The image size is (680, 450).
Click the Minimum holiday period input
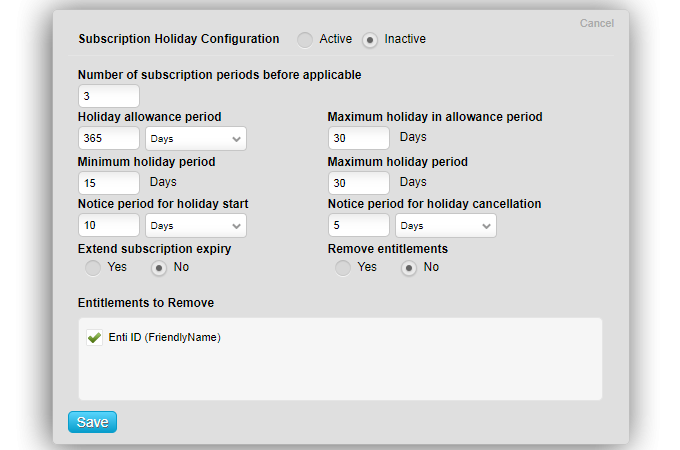point(108,183)
